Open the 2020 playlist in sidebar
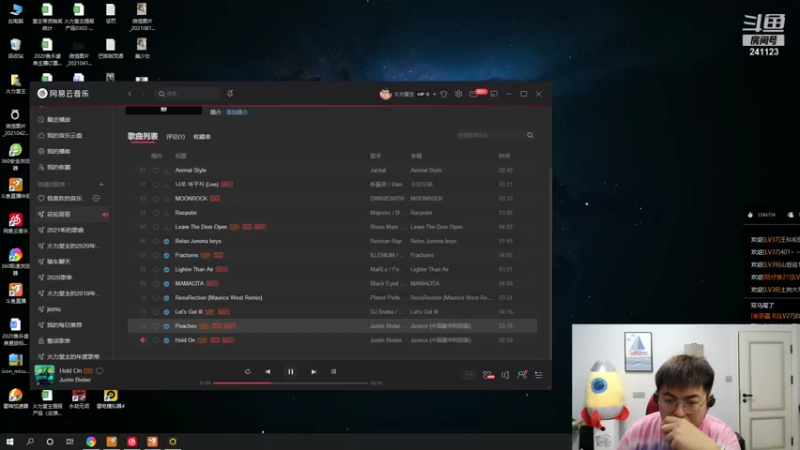800x450 pixels. (59, 278)
